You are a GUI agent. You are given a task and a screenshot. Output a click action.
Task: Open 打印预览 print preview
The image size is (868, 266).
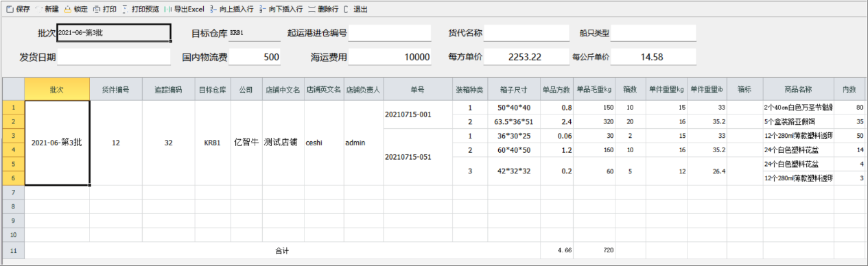[x=141, y=9]
